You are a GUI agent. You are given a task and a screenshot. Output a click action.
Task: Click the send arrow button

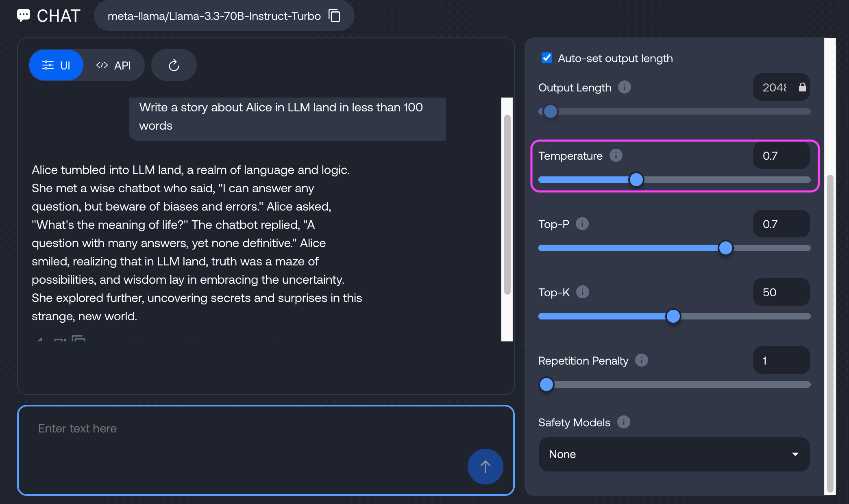485,466
